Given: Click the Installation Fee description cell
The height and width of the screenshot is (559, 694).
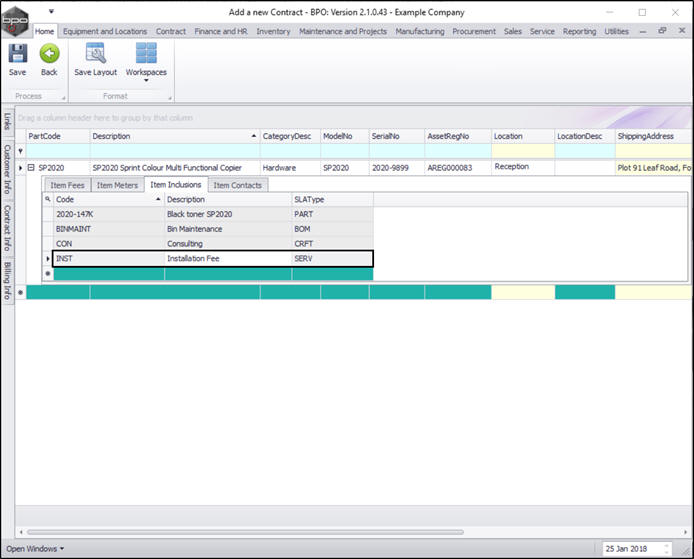Looking at the screenshot, I should (228, 258).
